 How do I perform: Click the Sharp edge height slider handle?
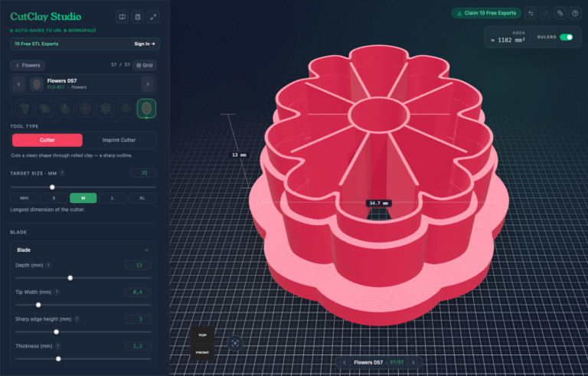pos(56,332)
